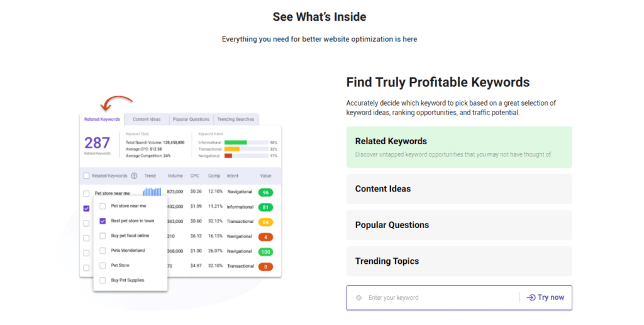Expand the Trending Topics section
The image size is (644, 325).
tap(459, 261)
